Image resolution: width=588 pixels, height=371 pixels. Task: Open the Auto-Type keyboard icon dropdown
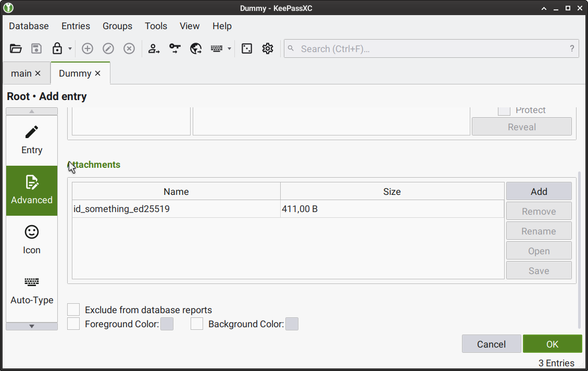[229, 48]
